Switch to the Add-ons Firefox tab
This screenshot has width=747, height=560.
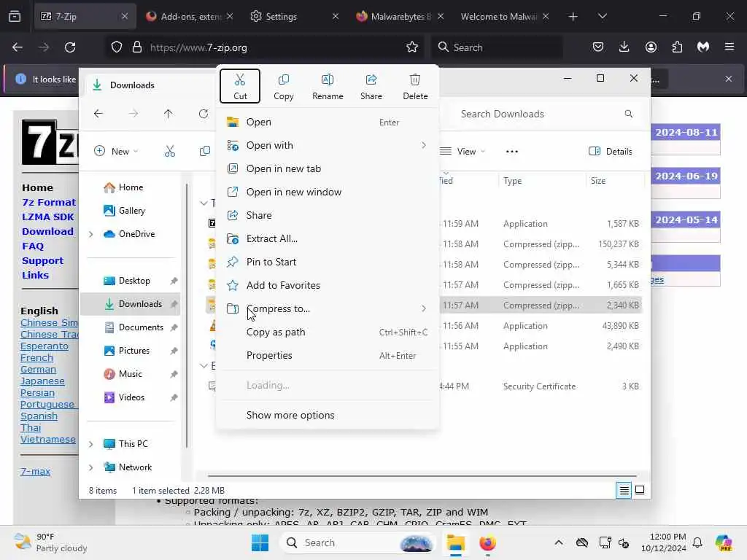pyautogui.click(x=189, y=16)
